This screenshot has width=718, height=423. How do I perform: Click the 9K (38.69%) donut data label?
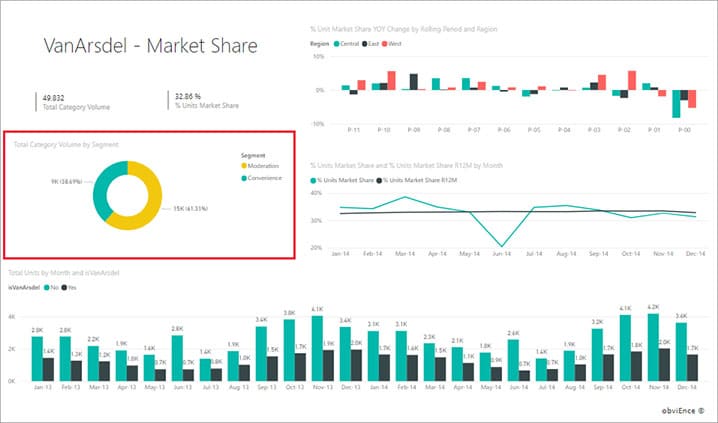click(67, 182)
